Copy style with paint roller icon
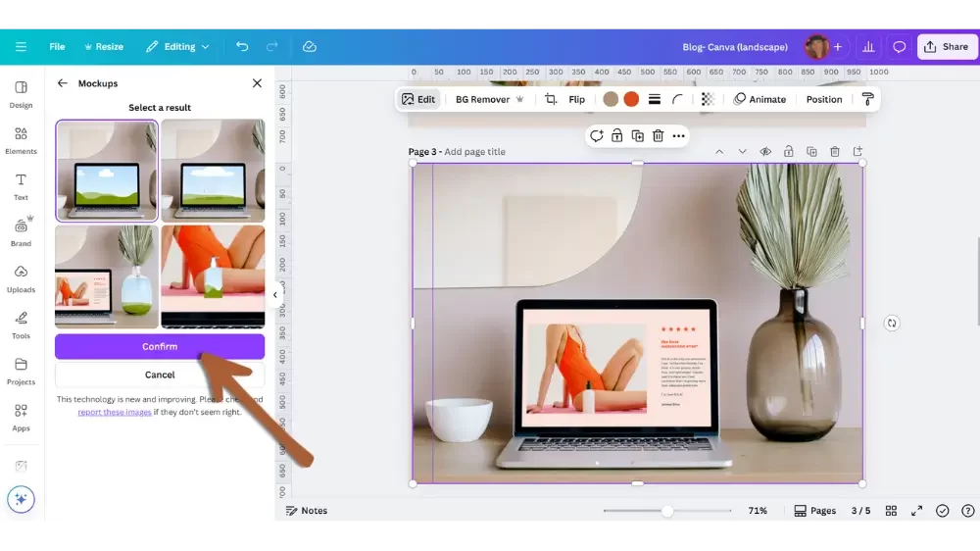980x551 pixels. click(x=867, y=99)
